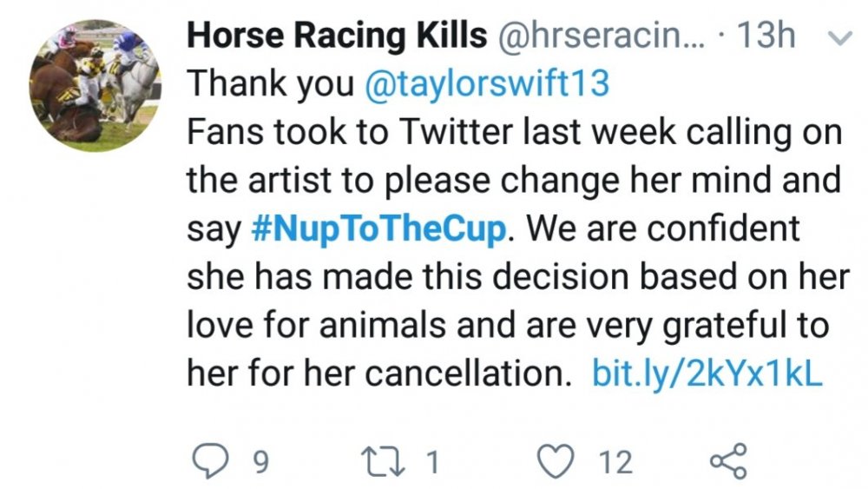Image resolution: width=868 pixels, height=489 pixels.
Task: Click the reply count of 9
Action: pos(258,462)
